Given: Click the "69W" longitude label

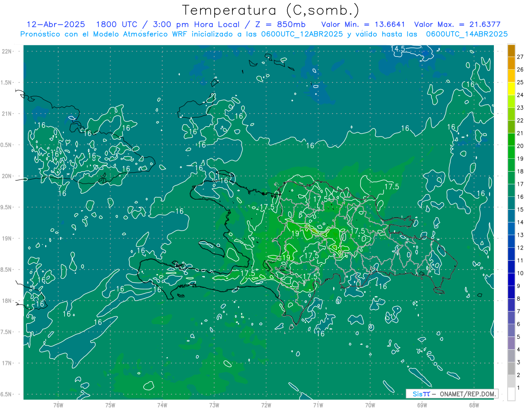Looking at the screenshot, I should click(422, 405).
